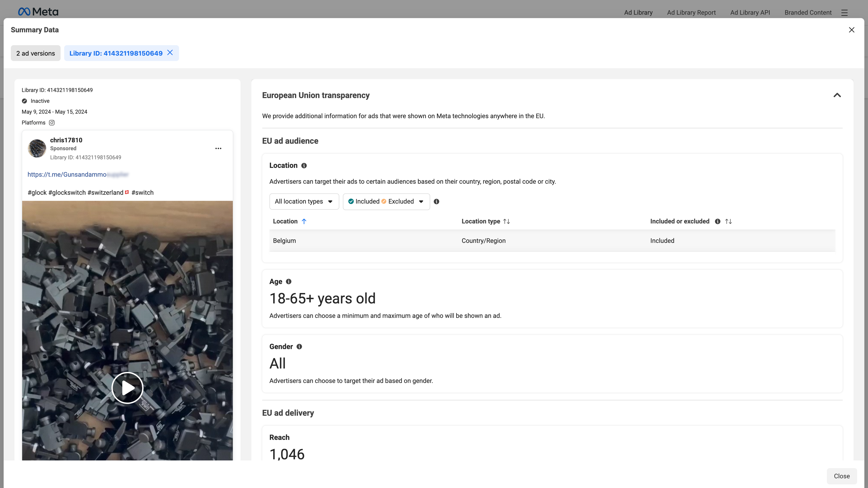
Task: Select the 2 ad versions tab
Action: point(35,53)
